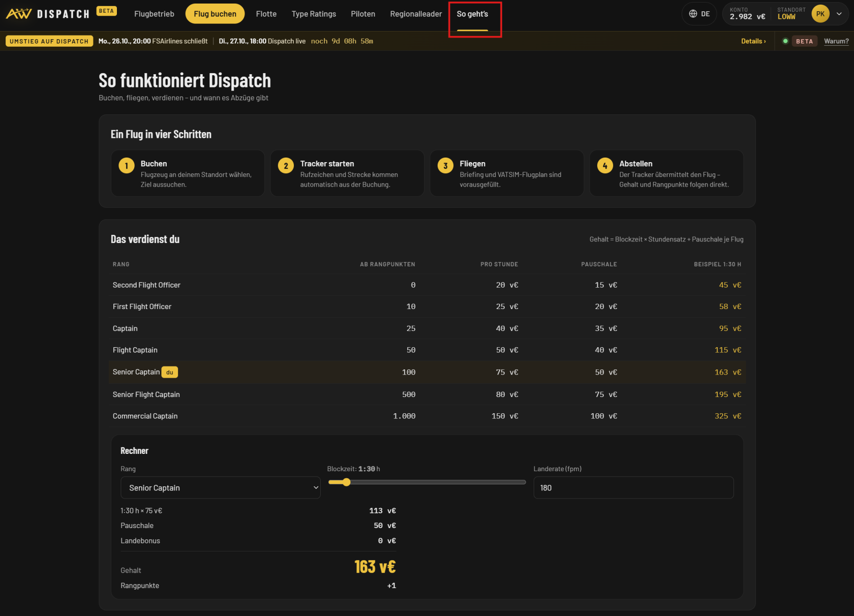Click the Flug buchen button
This screenshot has height=616, width=854.
[215, 14]
